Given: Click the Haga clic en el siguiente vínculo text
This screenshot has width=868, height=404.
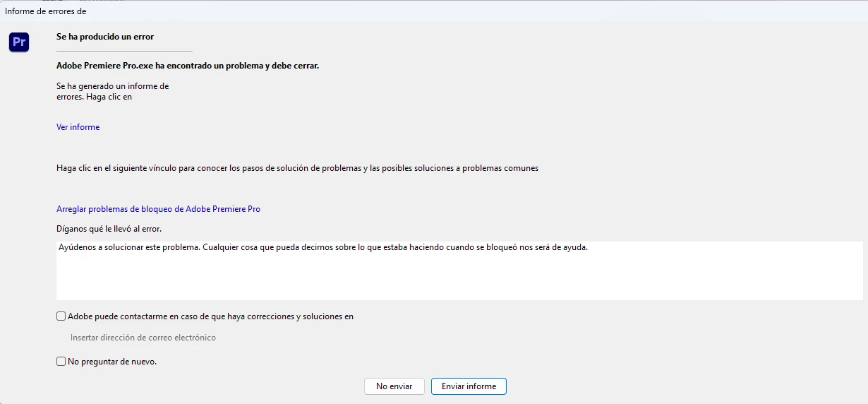Looking at the screenshot, I should pos(297,168).
